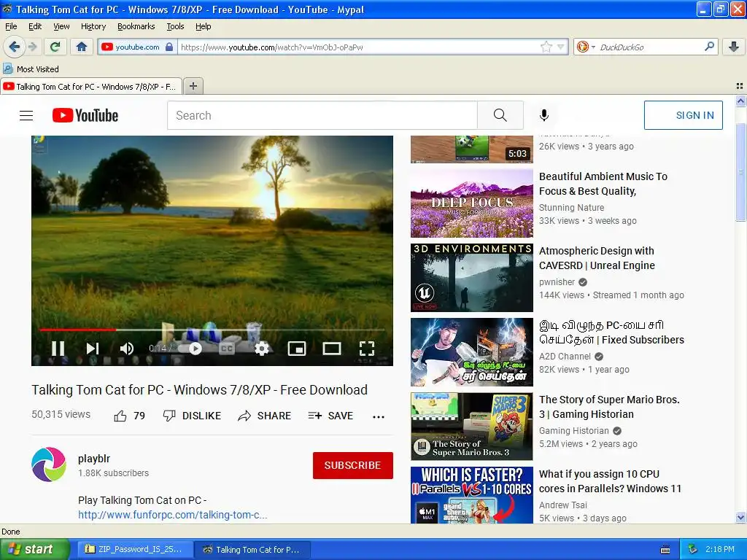Click the SIGN IN button
Screen dimensions: 747x560
[x=683, y=115]
